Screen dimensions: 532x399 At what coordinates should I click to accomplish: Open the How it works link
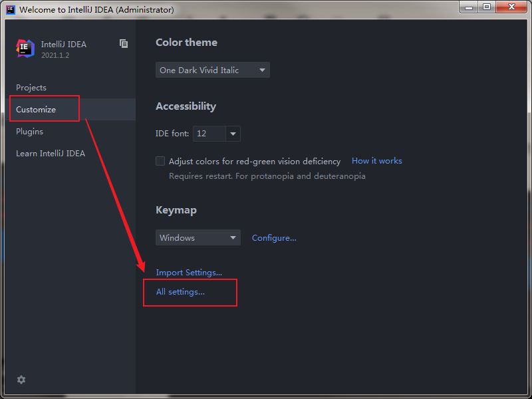click(377, 161)
